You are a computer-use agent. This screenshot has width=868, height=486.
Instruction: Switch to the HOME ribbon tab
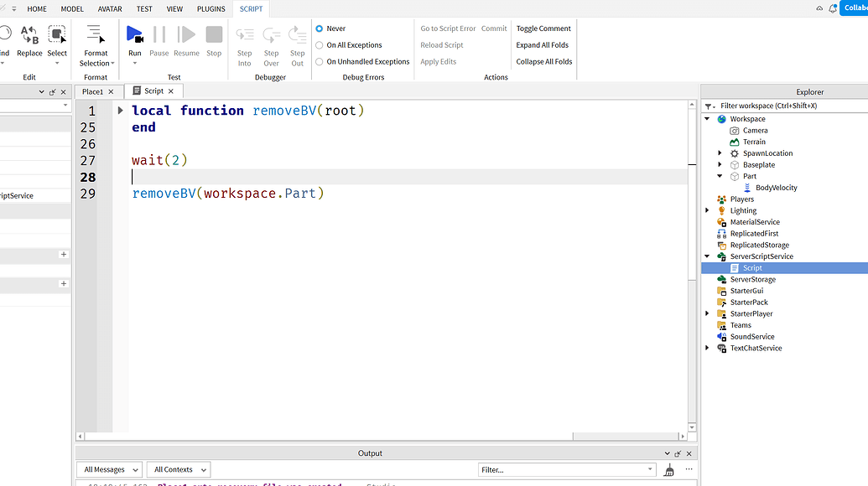pyautogui.click(x=37, y=8)
